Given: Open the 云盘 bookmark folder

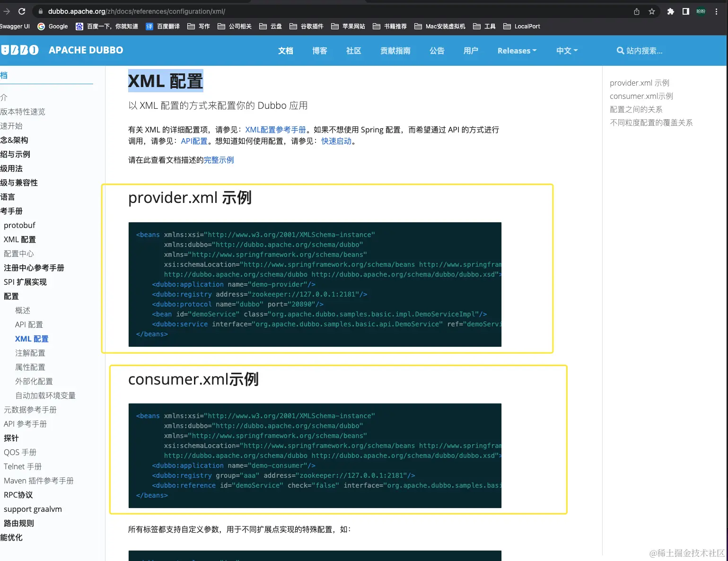Looking at the screenshot, I should tap(271, 26).
